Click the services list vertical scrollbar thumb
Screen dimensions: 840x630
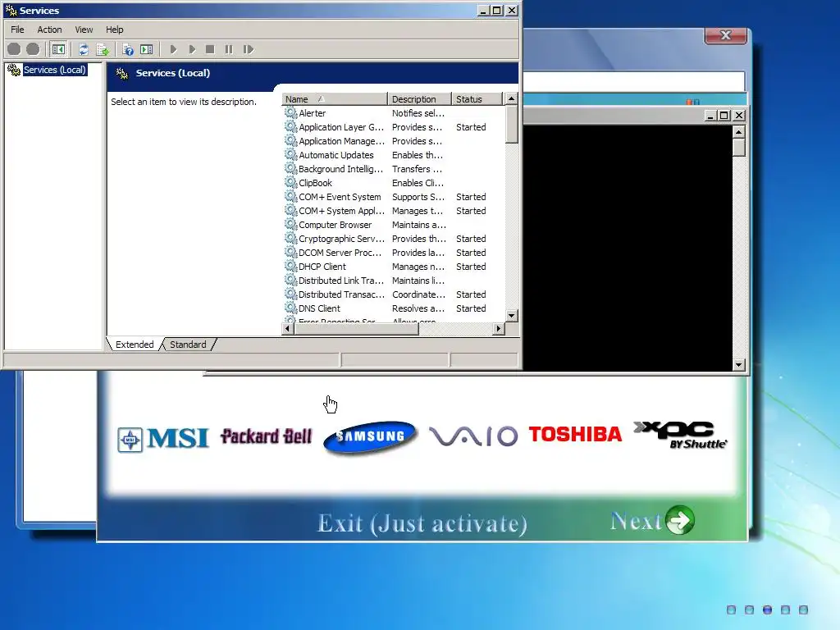(x=512, y=125)
